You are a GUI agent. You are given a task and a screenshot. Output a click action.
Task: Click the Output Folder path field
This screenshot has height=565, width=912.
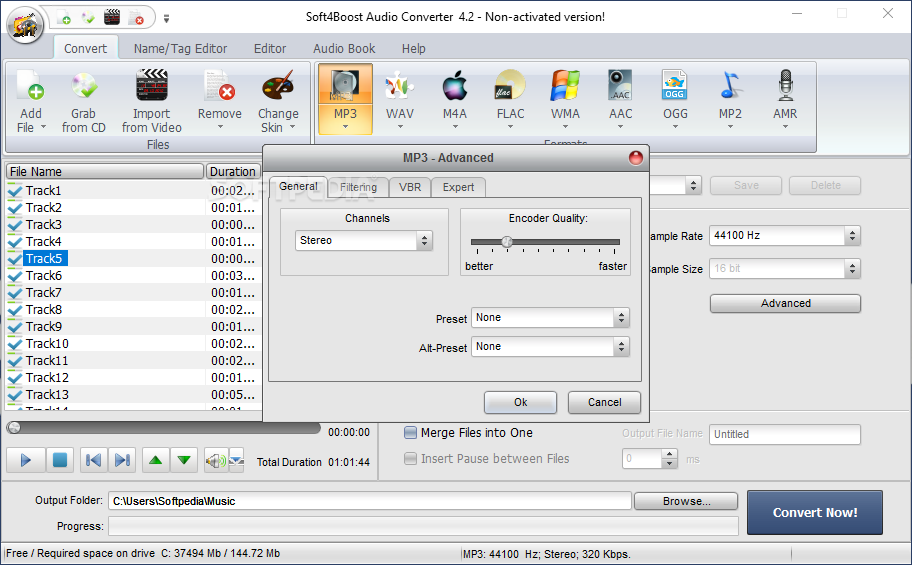(x=370, y=501)
